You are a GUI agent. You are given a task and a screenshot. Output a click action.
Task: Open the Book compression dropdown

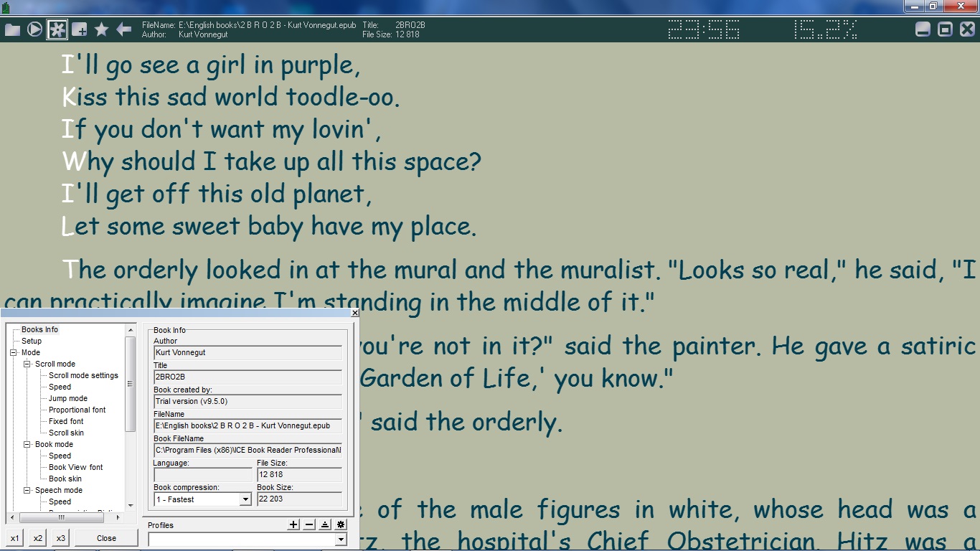[245, 499]
